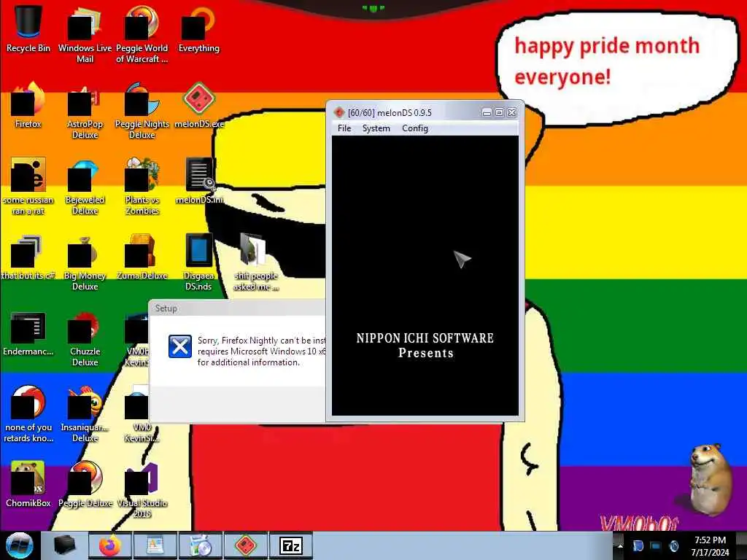The height and width of the screenshot is (560, 747).
Task: Open the File menu in melonDS
Action: 344,128
